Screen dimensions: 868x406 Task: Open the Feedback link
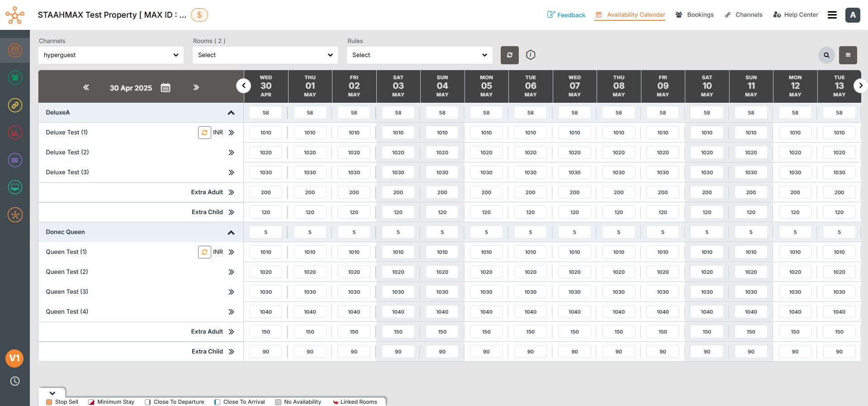click(x=566, y=15)
